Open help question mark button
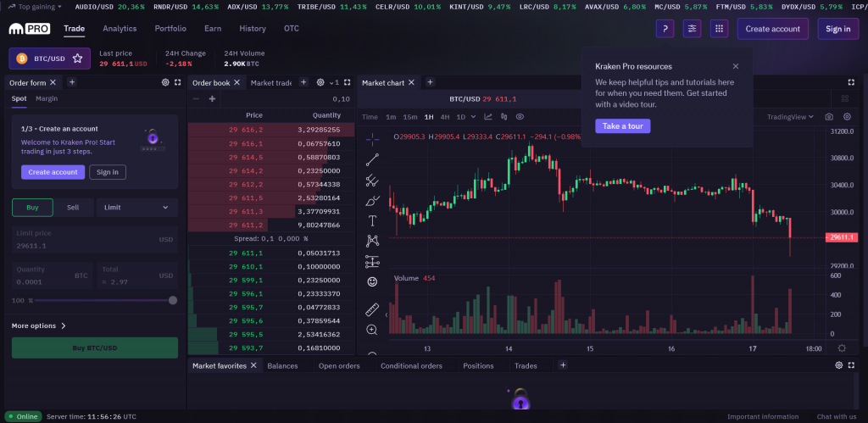The image size is (868, 423). point(665,29)
